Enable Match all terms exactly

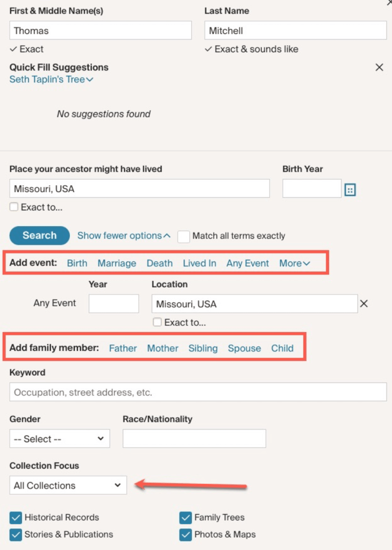[x=184, y=236]
